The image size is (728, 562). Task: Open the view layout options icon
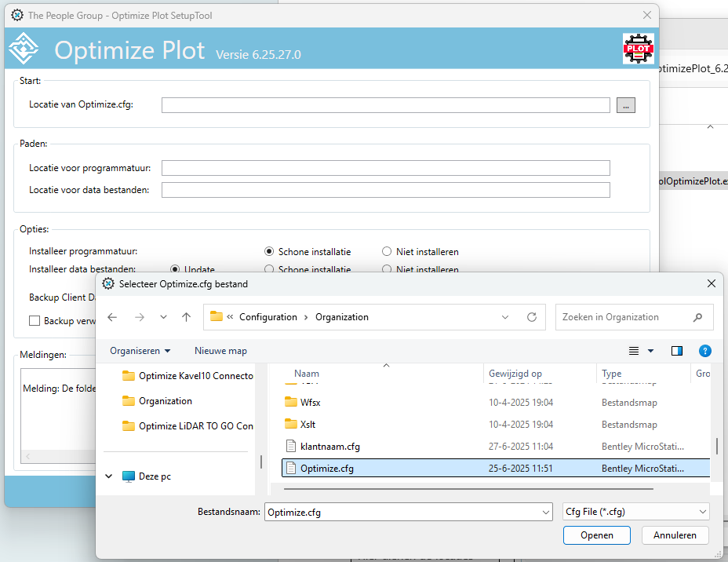634,351
